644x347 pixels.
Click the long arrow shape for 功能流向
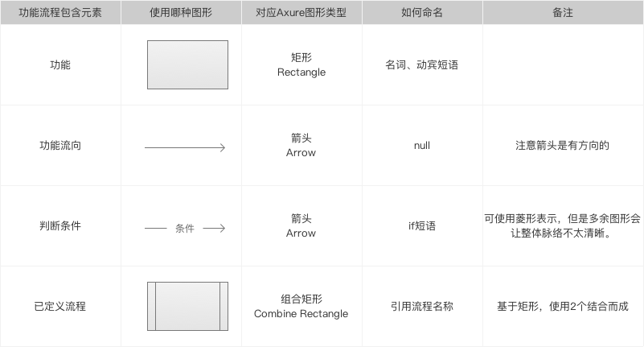[x=185, y=147]
